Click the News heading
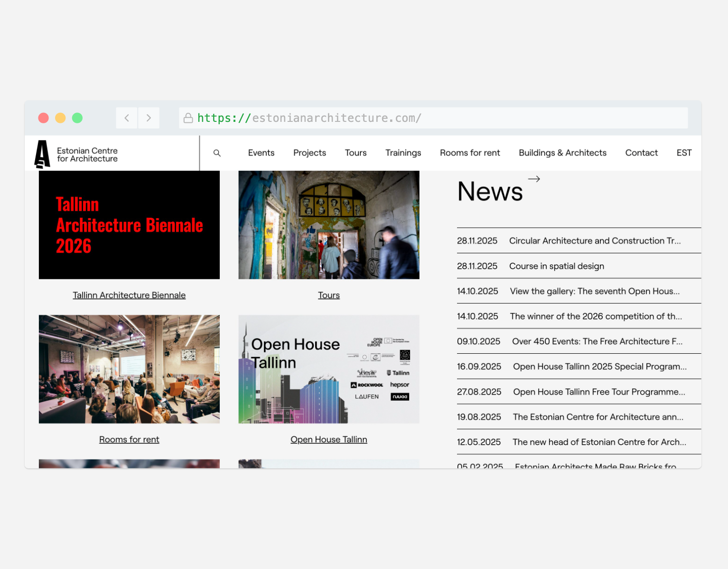 click(490, 192)
